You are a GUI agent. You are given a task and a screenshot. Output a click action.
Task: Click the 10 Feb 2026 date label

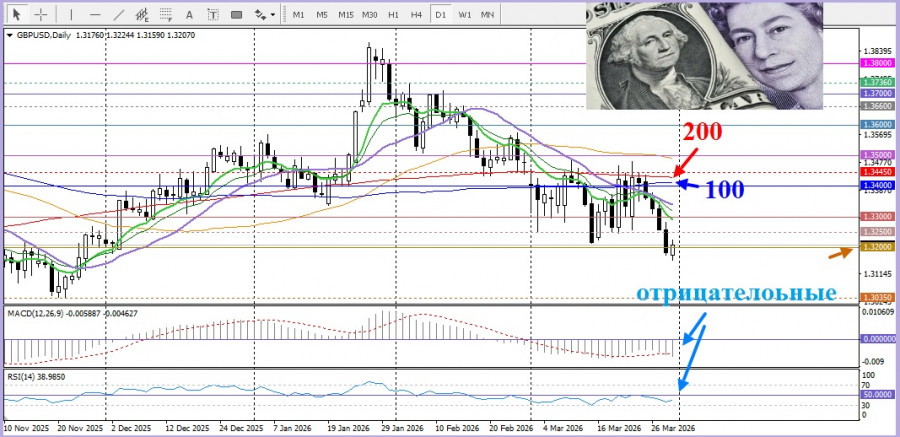coord(457,429)
